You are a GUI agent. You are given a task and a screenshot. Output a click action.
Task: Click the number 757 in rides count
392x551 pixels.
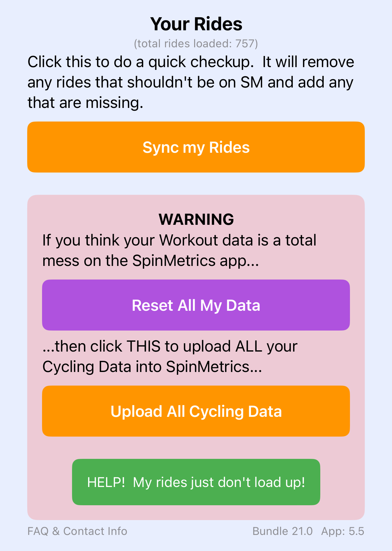point(245,44)
